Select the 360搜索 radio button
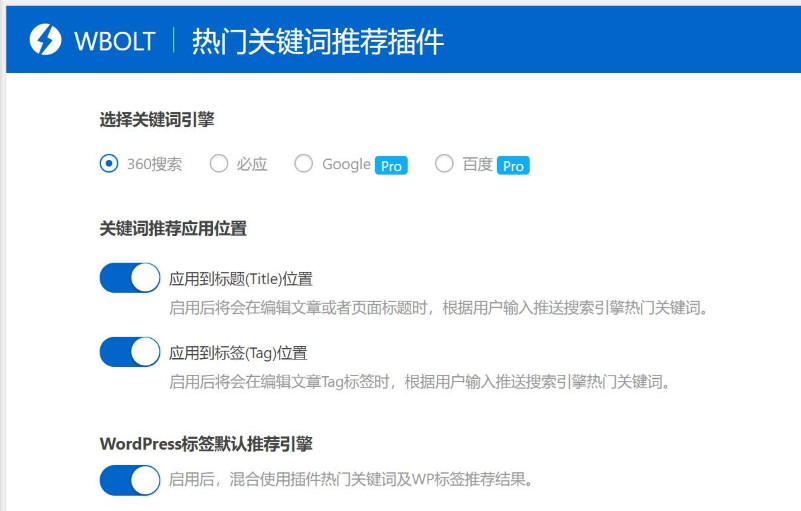Viewport: 801px width, 511px height. 109,164
